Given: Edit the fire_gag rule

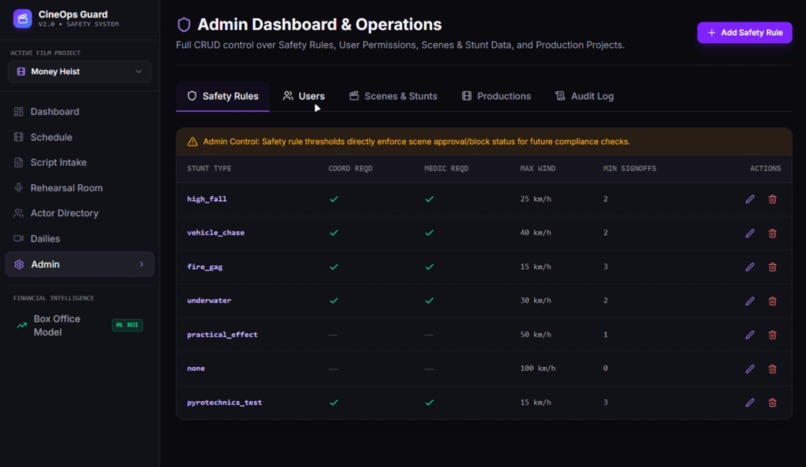Looking at the screenshot, I should pyautogui.click(x=750, y=267).
